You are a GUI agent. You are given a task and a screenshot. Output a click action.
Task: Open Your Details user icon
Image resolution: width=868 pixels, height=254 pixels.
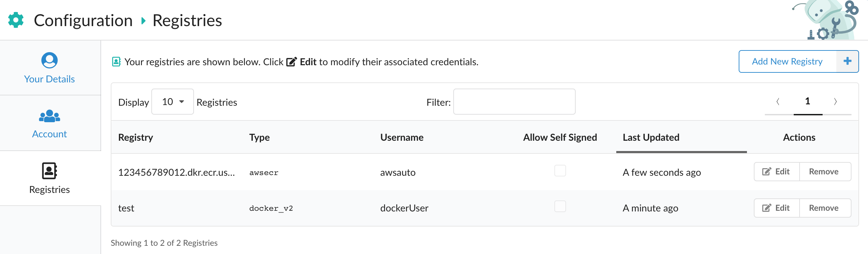tap(50, 60)
